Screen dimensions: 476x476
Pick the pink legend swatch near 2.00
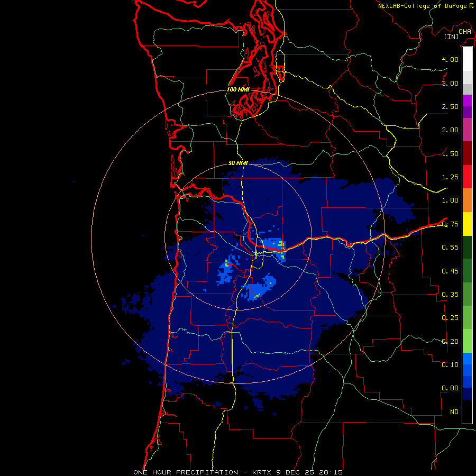(467, 130)
